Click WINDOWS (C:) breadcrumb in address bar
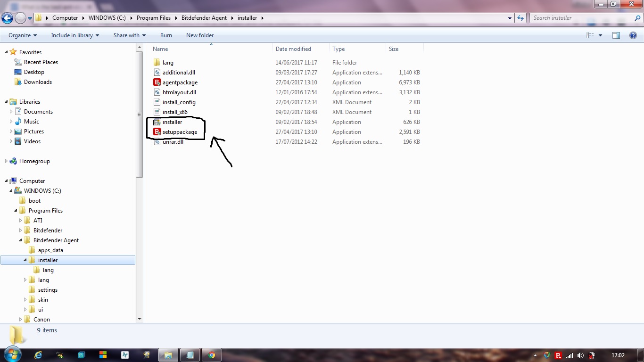 pyautogui.click(x=107, y=18)
